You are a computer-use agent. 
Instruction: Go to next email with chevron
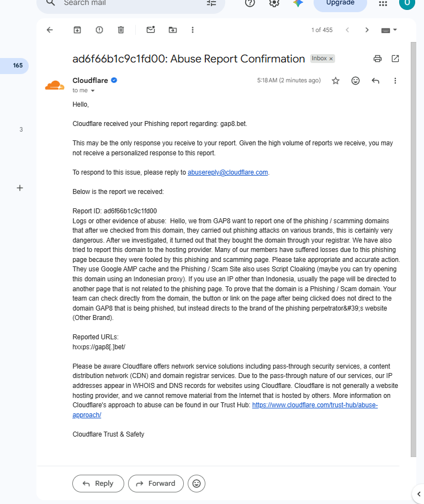click(367, 30)
